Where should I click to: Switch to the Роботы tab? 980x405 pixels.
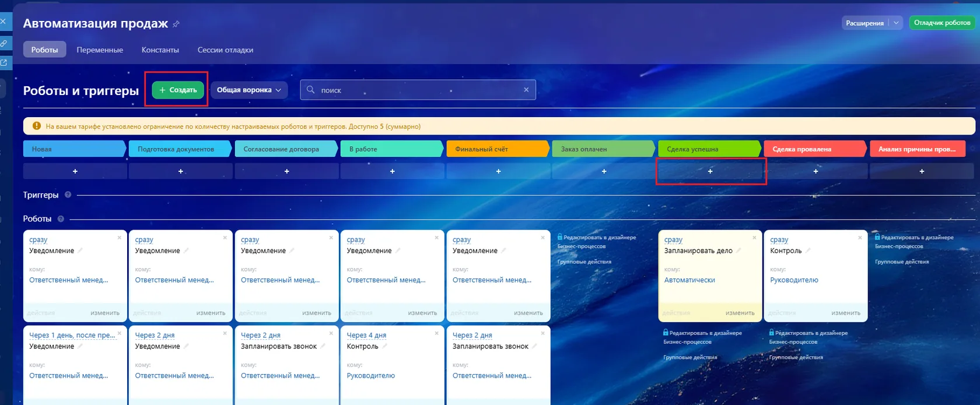pos(44,50)
